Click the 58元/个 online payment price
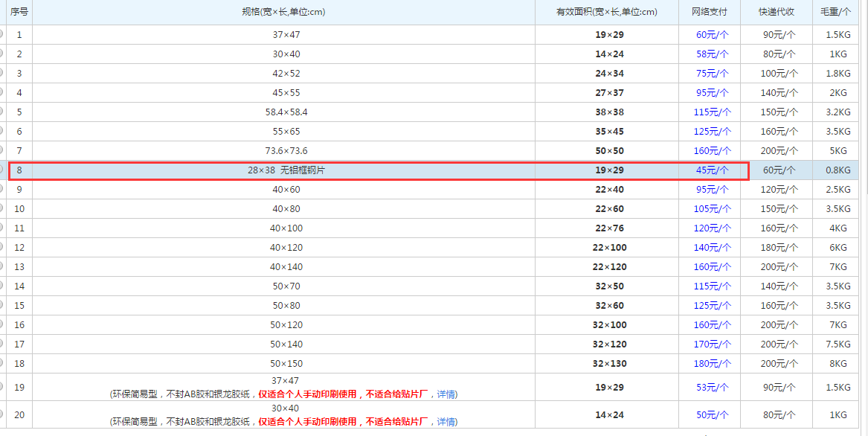 coord(713,54)
